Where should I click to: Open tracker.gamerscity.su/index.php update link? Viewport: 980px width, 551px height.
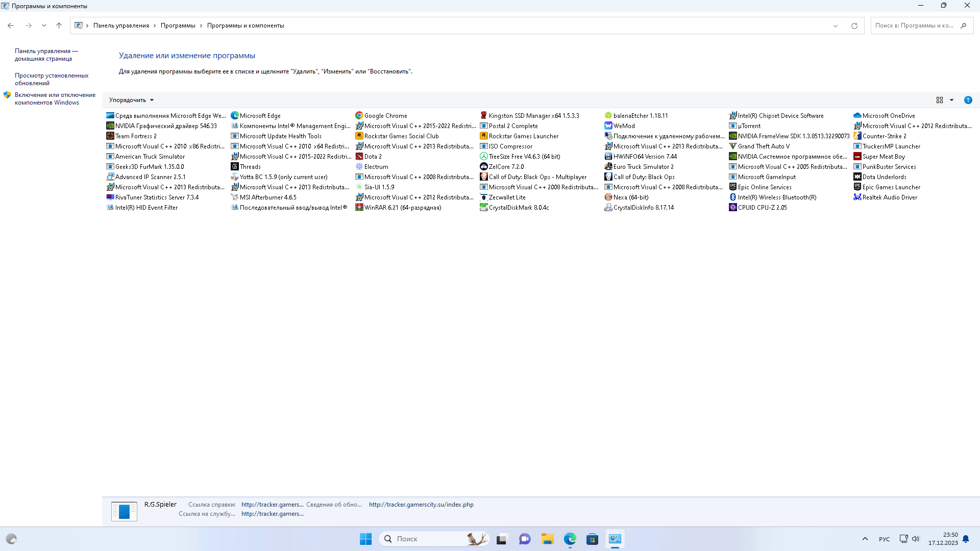pyautogui.click(x=421, y=505)
